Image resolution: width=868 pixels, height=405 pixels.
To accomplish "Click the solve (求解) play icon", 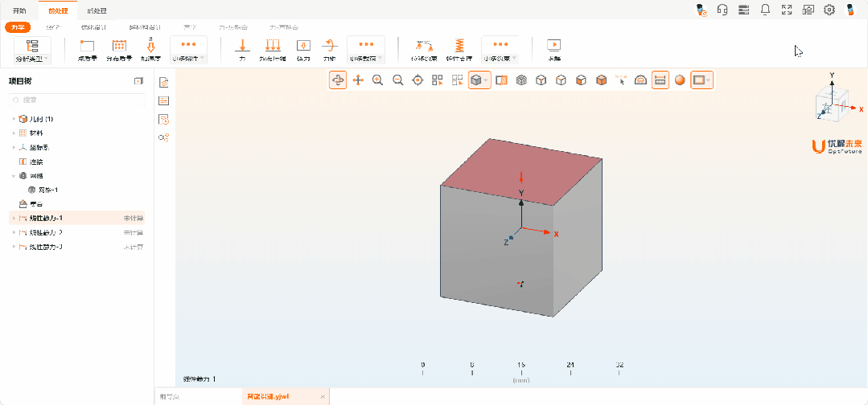I will coord(553,47).
